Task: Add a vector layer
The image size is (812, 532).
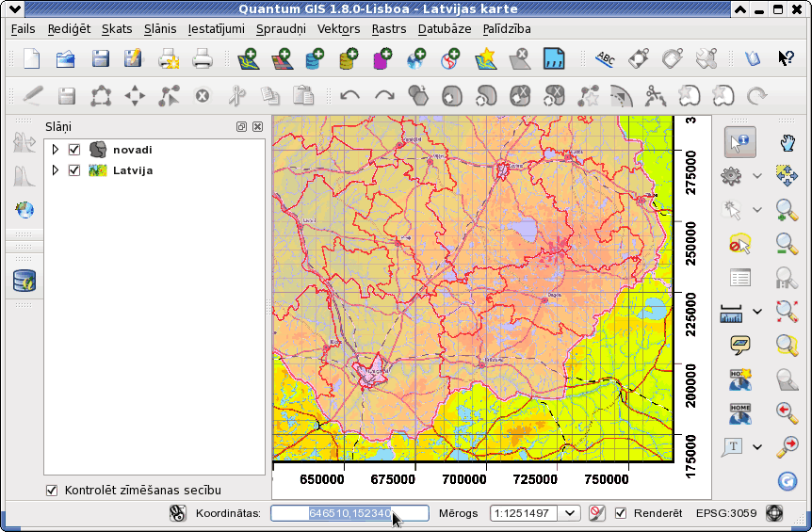Action: coord(248,58)
